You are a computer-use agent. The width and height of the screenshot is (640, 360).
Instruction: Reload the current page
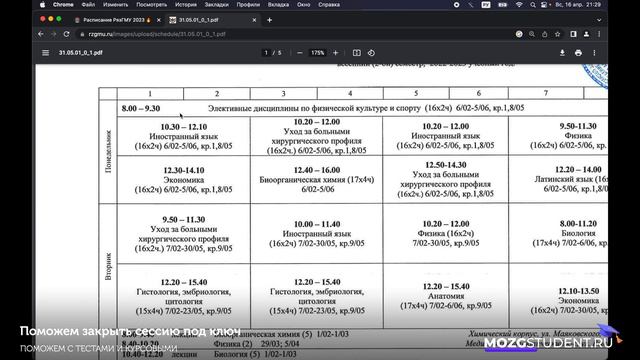(x=67, y=34)
